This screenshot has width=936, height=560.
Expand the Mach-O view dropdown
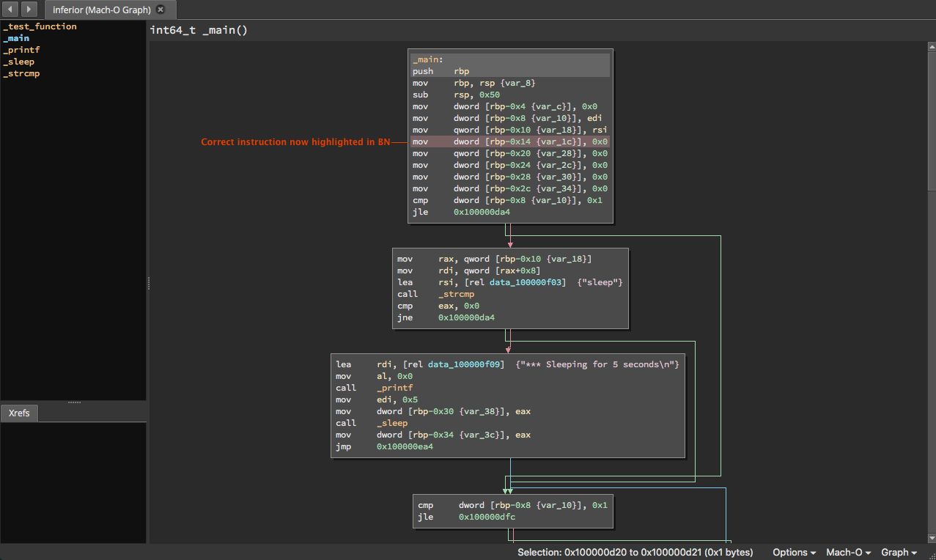(848, 552)
